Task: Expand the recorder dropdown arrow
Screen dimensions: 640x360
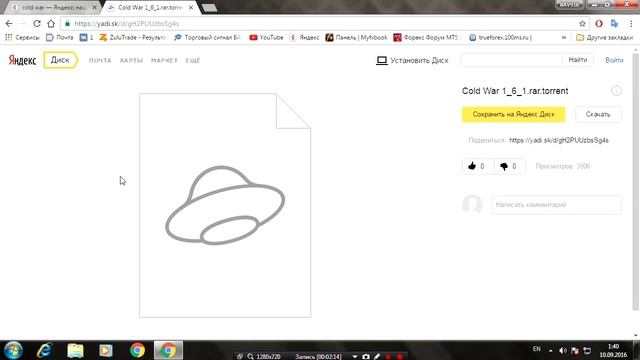Action: [355, 356]
